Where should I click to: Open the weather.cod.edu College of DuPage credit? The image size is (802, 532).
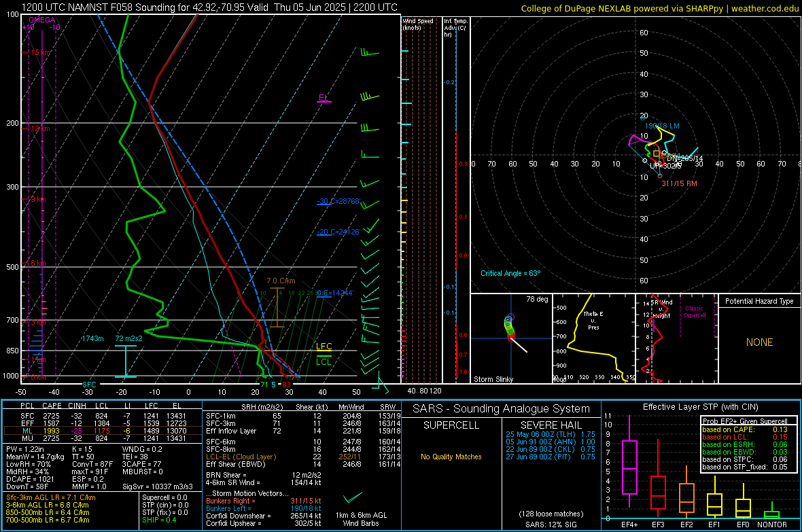click(659, 8)
